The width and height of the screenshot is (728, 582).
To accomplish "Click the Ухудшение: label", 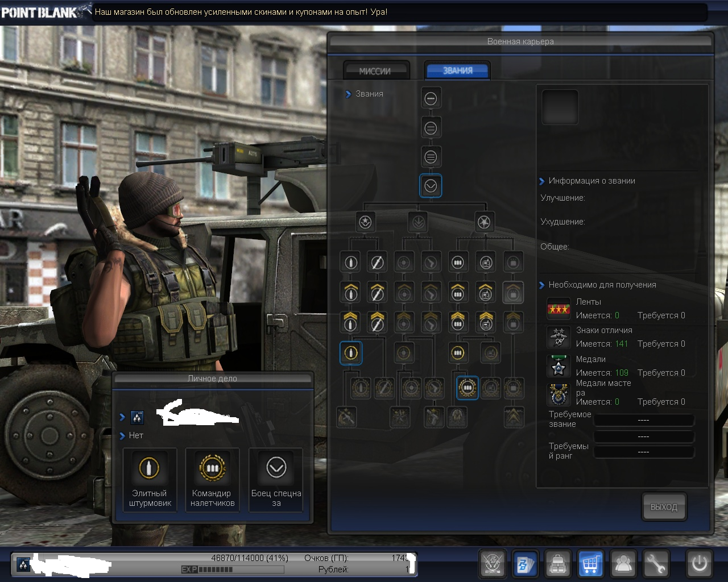I will point(562,222).
